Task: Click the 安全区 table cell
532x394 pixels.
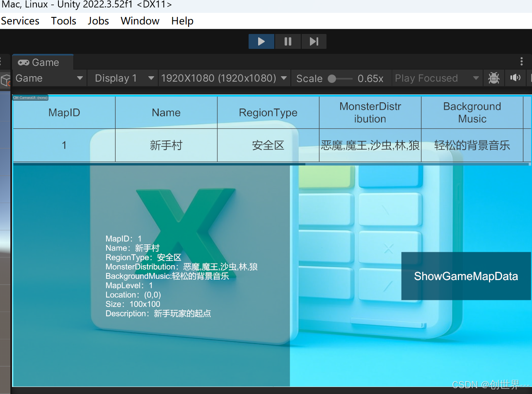Action: pos(268,145)
